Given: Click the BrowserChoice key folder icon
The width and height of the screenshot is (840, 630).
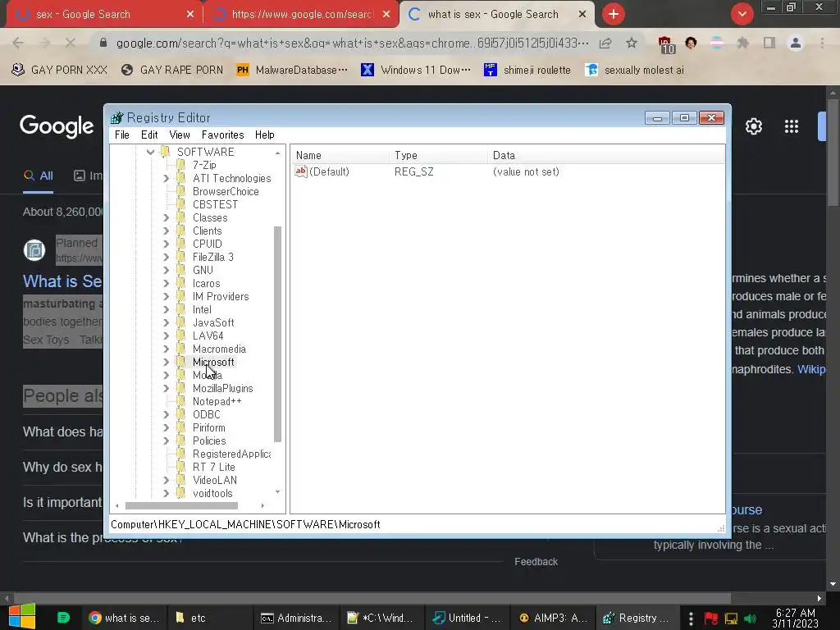Looking at the screenshot, I should (x=181, y=191).
